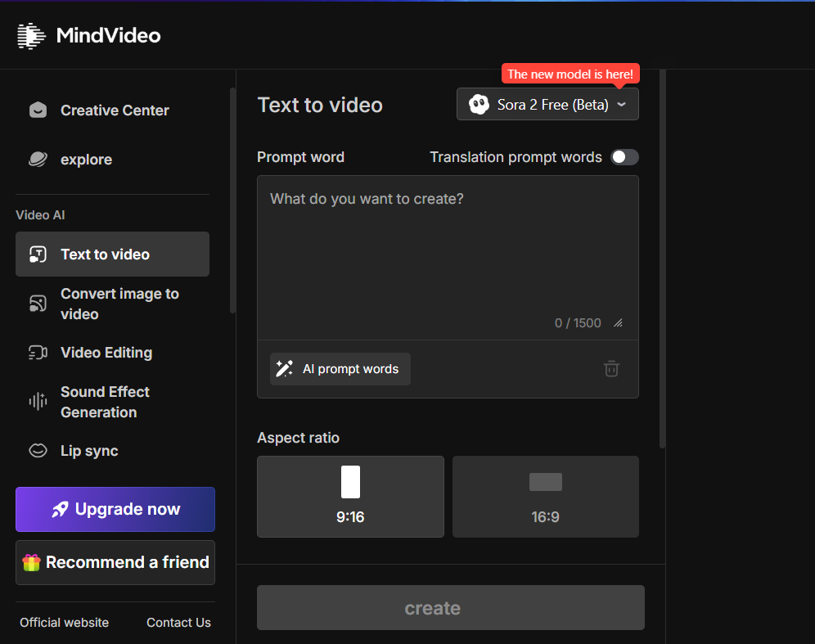815x644 pixels.
Task: Open Creative Center from sidebar
Action: pos(114,110)
